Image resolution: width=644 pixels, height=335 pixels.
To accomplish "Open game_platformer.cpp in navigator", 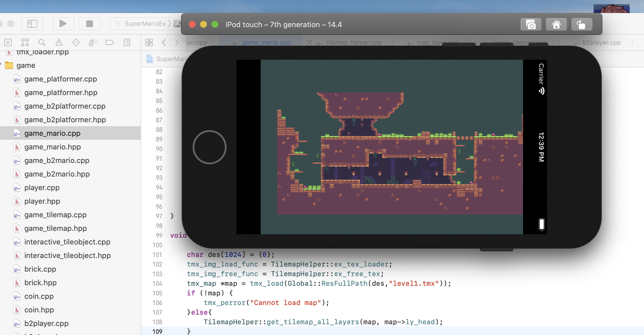I will tap(70, 79).
